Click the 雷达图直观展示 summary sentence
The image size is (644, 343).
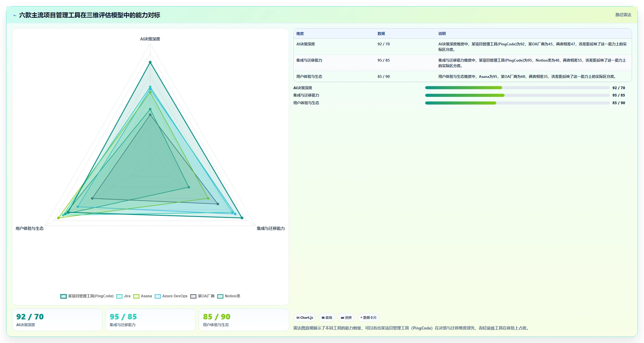pos(411,328)
